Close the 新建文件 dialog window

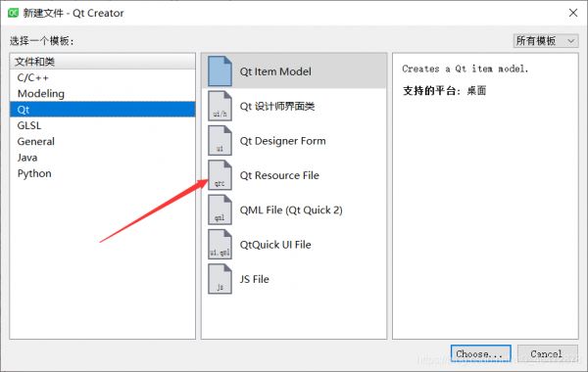[x=573, y=13]
